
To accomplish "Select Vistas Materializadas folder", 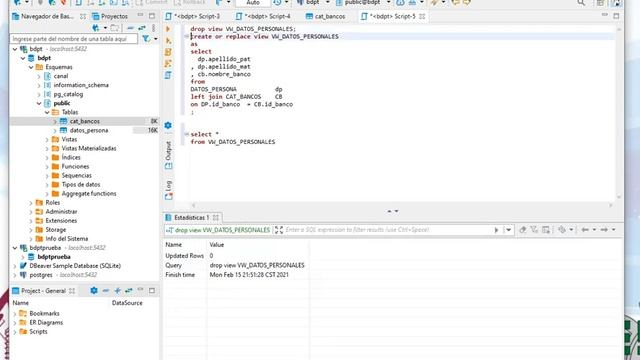I will (89, 149).
